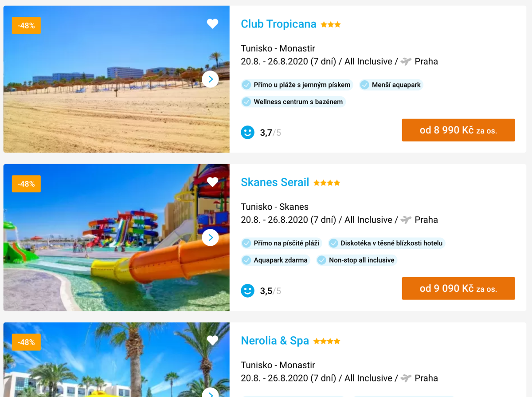Image resolution: width=532 pixels, height=397 pixels.
Task: Click the "Aquapark zdarma" feature tag
Action: [x=275, y=260]
